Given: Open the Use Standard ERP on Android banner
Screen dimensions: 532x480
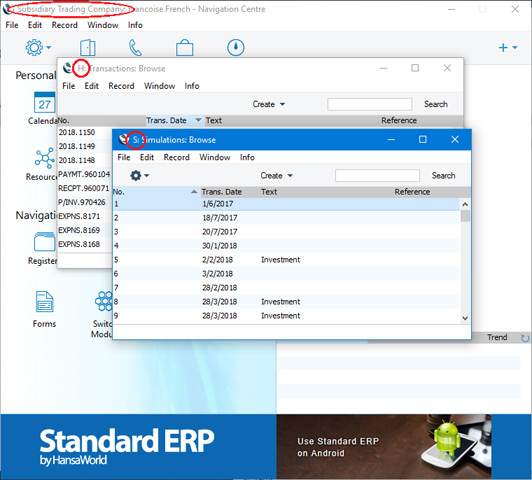Looking at the screenshot, I should tap(384, 446).
